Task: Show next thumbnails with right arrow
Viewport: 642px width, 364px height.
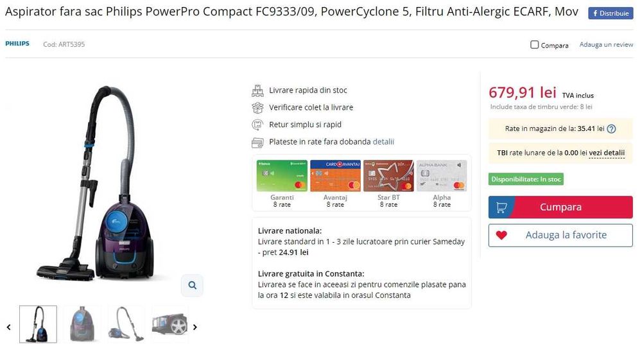Action: [x=195, y=327]
